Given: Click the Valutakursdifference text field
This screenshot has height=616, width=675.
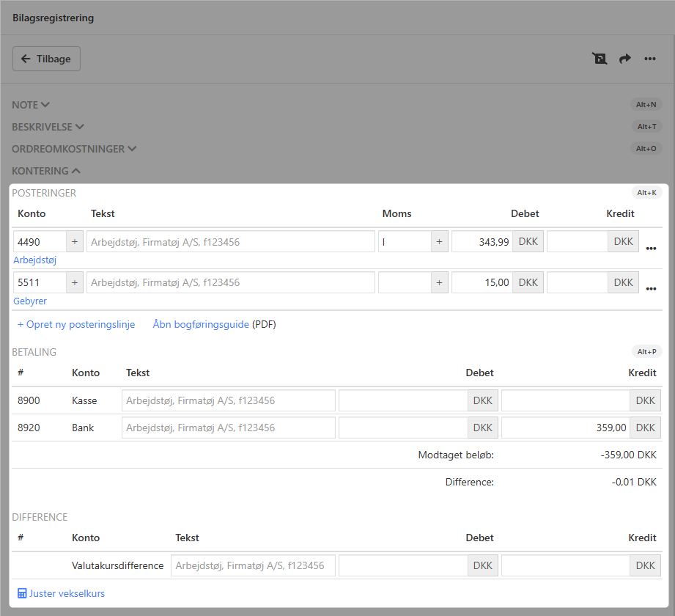Looking at the screenshot, I should click(x=253, y=565).
